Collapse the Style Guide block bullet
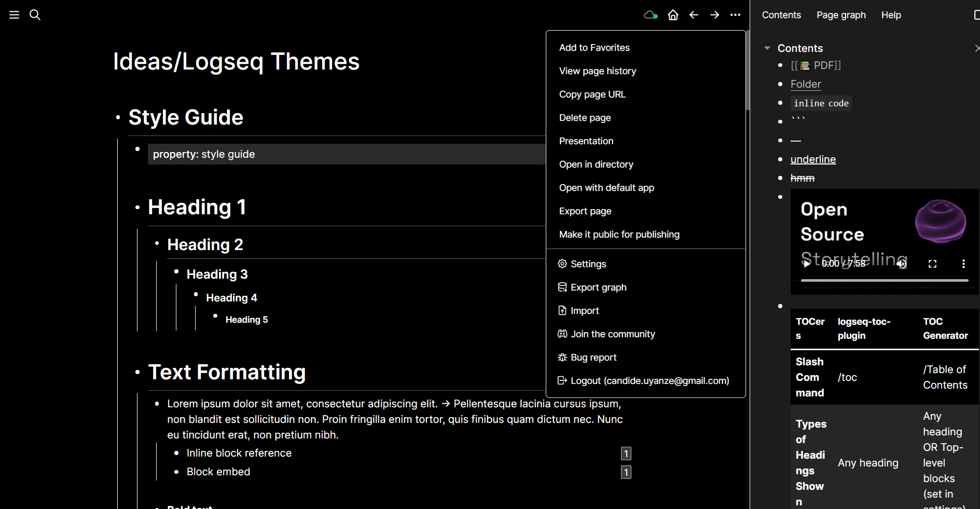This screenshot has height=509, width=980. (118, 118)
